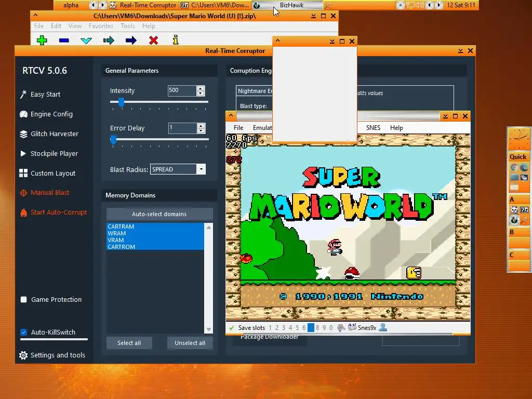Click the BizHawk taskbar entry
The image size is (532, 399).
288,5
